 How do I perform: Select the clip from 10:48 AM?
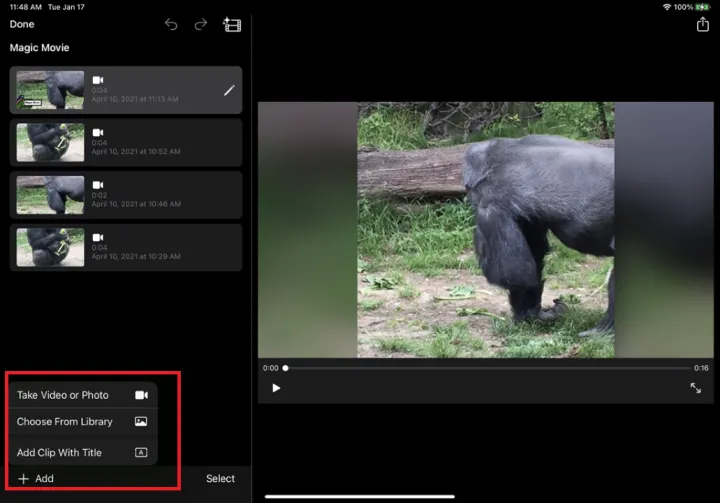click(126, 195)
